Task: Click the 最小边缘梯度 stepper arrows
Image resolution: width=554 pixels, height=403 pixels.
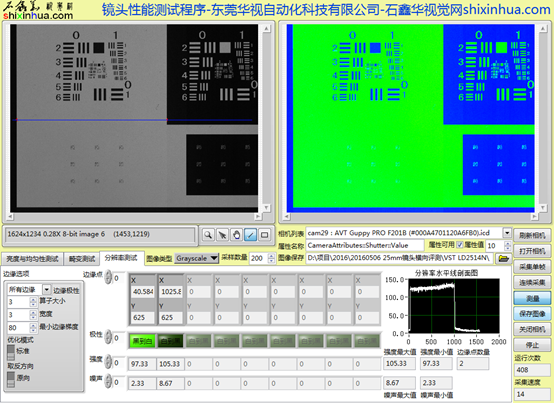Action: (x=33, y=328)
